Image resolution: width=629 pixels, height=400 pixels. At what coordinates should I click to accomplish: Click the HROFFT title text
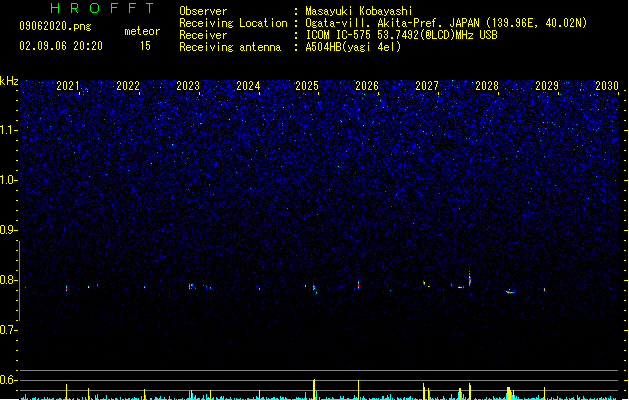click(x=103, y=8)
